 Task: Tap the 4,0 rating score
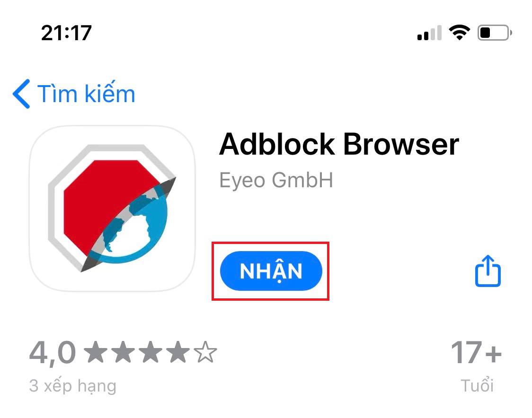click(x=52, y=353)
